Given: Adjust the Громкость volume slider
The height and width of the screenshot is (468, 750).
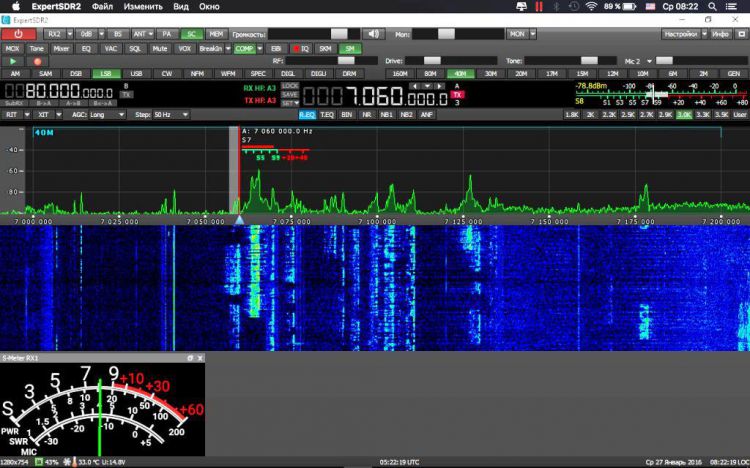Looking at the screenshot, I should click(x=314, y=34).
